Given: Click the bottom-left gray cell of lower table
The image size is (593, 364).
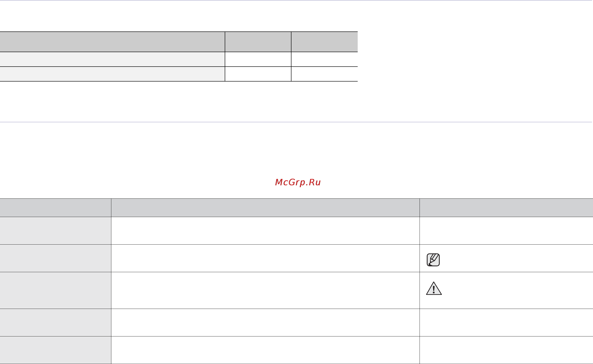Looking at the screenshot, I should pos(55,350).
